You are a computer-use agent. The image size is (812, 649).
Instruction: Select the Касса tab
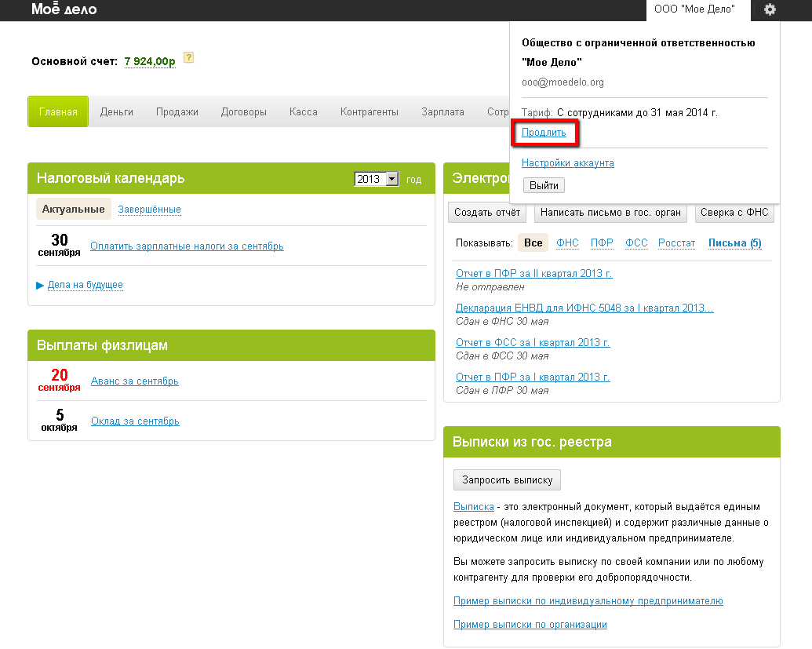tap(303, 112)
